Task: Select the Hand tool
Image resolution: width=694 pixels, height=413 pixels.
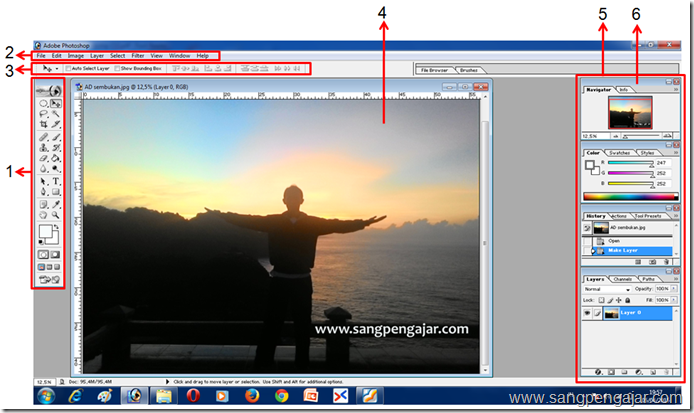Action: 44,215
